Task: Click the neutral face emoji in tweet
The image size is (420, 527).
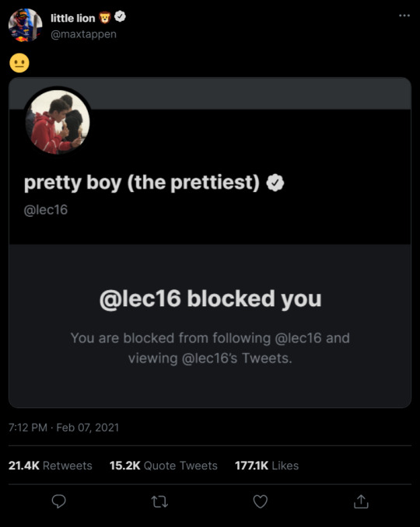Action: [19, 63]
